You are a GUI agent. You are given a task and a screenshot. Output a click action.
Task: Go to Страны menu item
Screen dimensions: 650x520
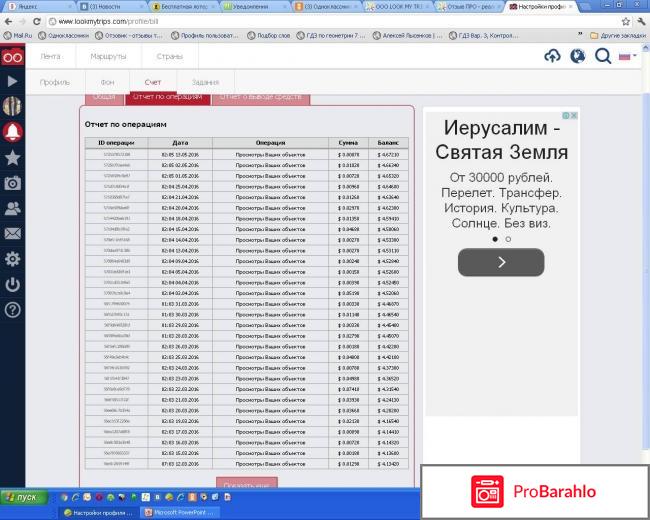tap(170, 56)
